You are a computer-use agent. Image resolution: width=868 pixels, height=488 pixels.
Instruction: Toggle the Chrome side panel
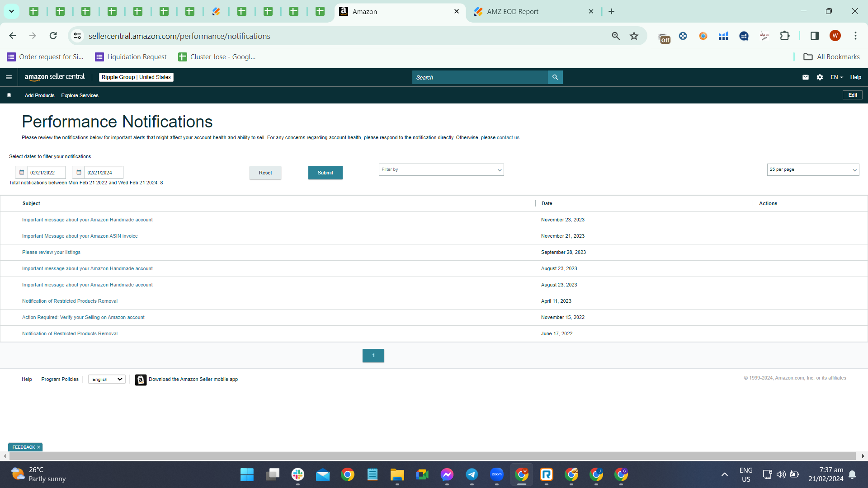point(815,36)
